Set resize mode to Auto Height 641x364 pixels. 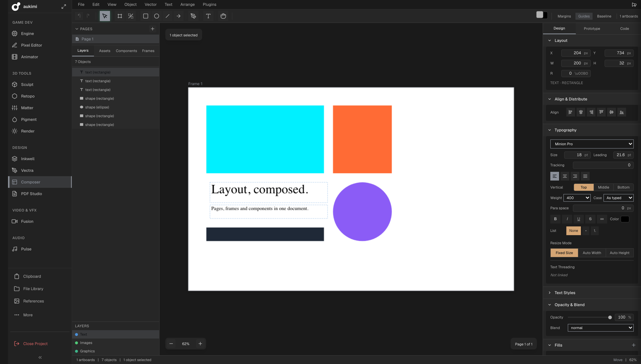click(x=620, y=253)
